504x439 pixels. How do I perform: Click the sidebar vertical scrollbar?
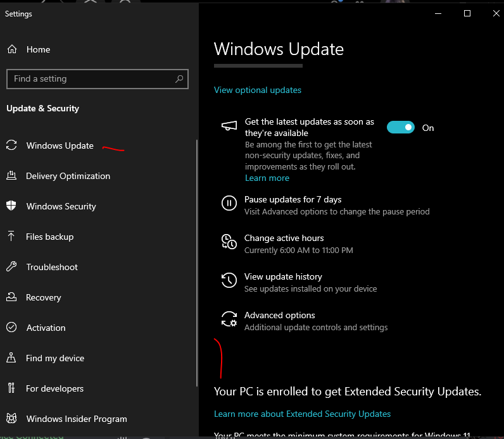[x=197, y=263]
